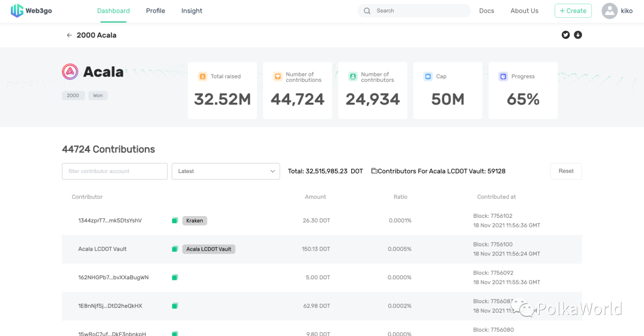Click green icon in 162NHGPb7...bvXXaBugWN row
This screenshot has height=336, width=644.
click(175, 278)
